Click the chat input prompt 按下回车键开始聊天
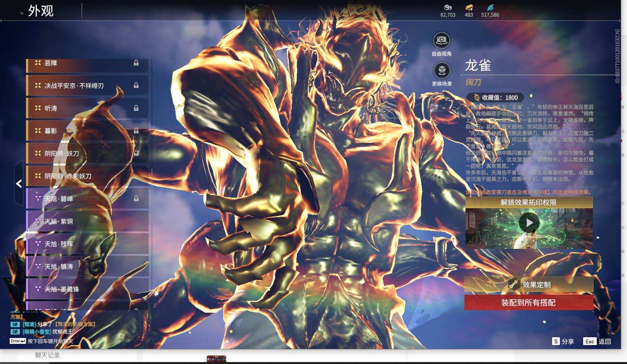This screenshot has width=627, height=364. [50, 341]
